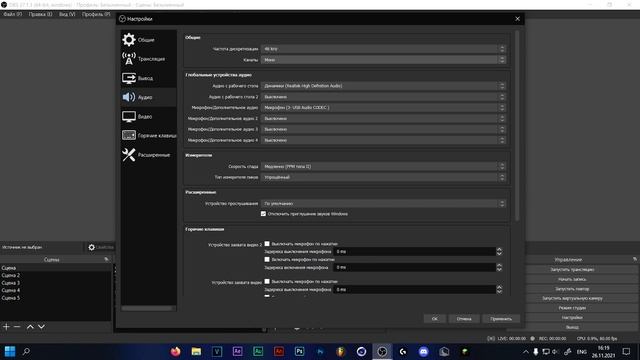Select the Аудио section in the settings sidebar
Image resolution: width=640 pixels, height=360 pixels.
pyautogui.click(x=148, y=97)
